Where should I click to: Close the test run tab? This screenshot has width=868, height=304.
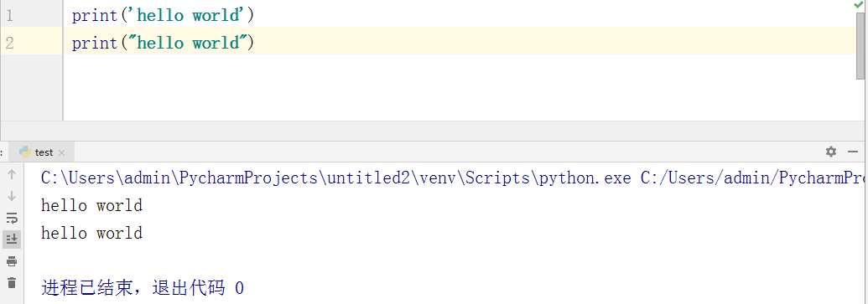tap(61, 152)
